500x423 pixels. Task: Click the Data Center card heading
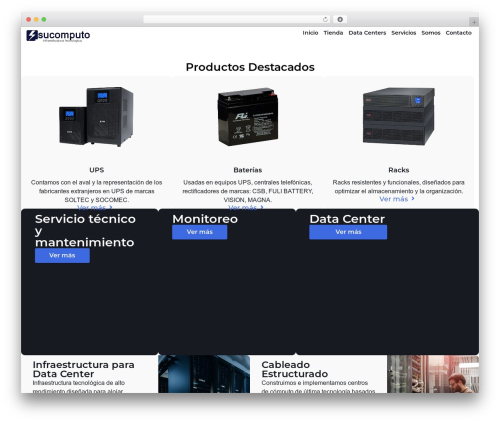(x=347, y=219)
